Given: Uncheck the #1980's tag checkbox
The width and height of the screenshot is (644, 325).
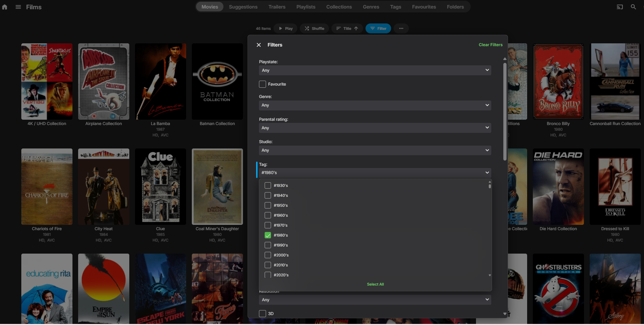Looking at the screenshot, I should click(x=268, y=235).
